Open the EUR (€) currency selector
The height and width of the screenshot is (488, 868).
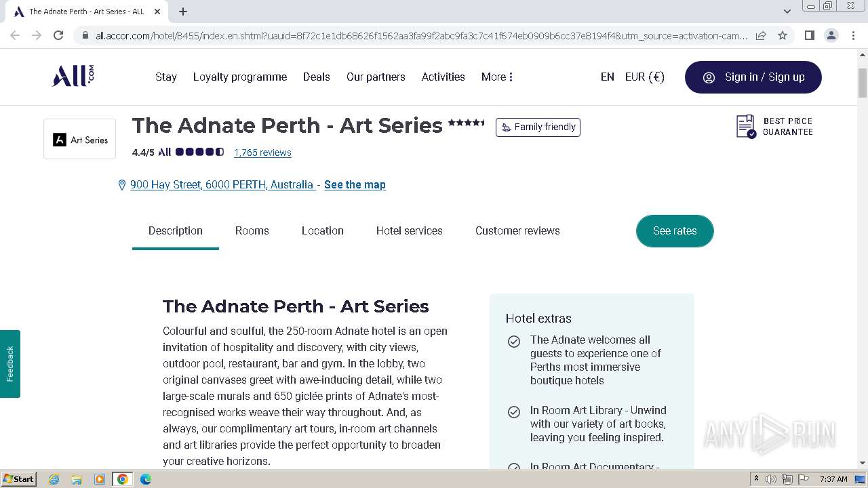click(x=644, y=77)
